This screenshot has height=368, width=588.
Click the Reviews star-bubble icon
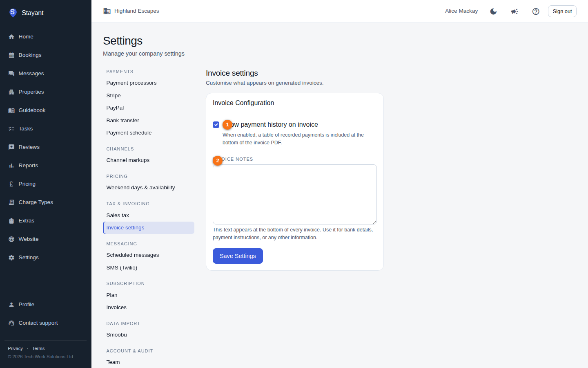11,147
